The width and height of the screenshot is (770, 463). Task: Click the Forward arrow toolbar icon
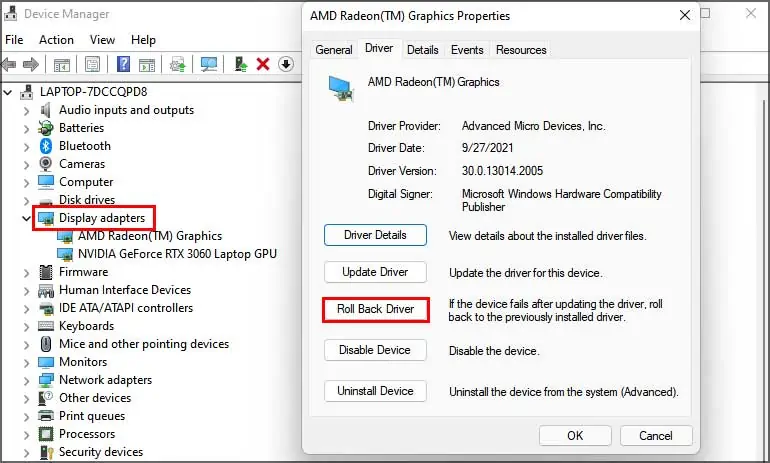pos(31,64)
